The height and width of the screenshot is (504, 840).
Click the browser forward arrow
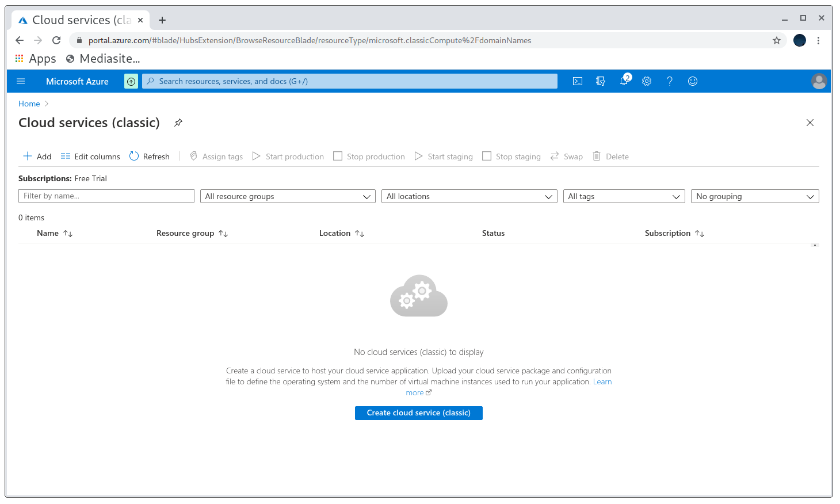pos(38,40)
